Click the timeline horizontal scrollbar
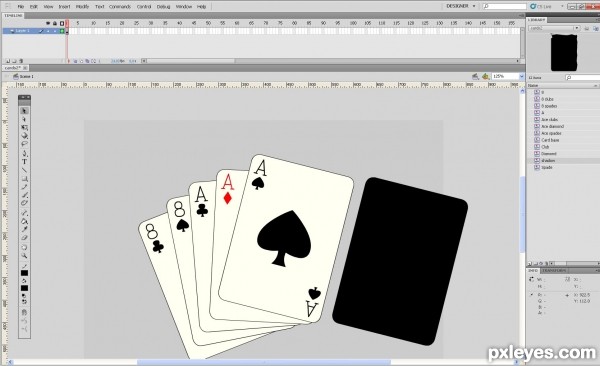Image resolution: width=600 pixels, height=366 pixels. point(331,61)
